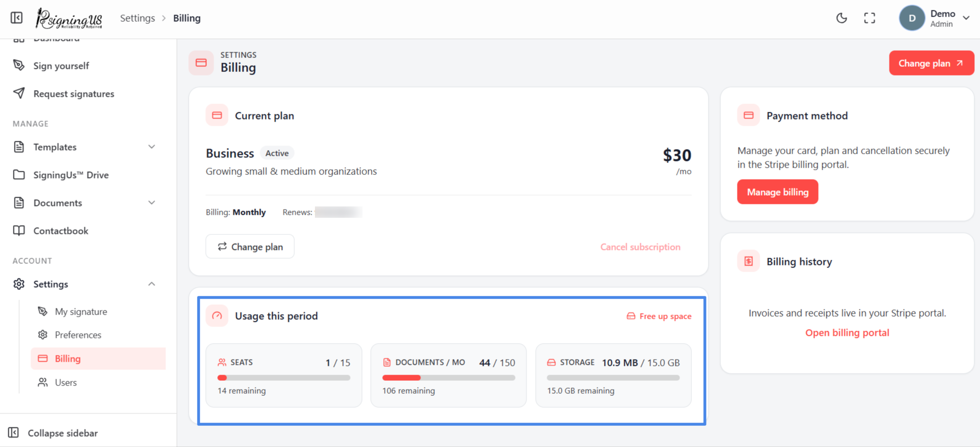980x447 pixels.
Task: Click Free up space link
Action: click(x=659, y=316)
